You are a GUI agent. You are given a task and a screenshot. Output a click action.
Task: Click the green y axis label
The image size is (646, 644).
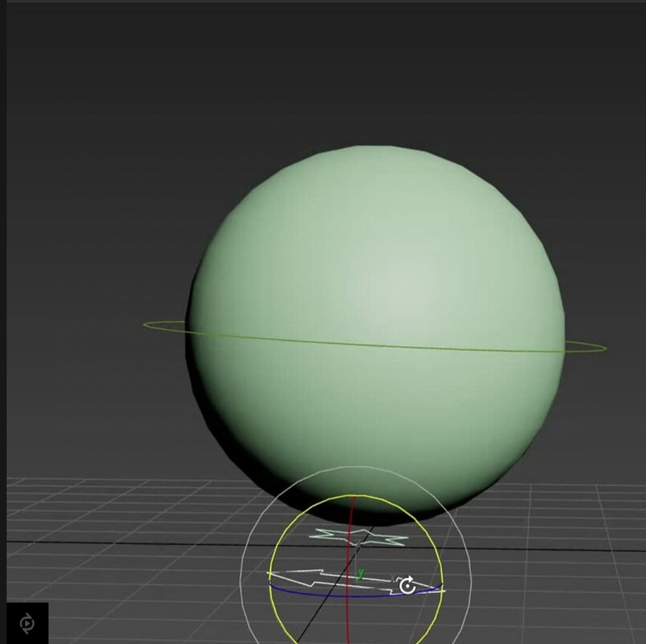(x=361, y=573)
